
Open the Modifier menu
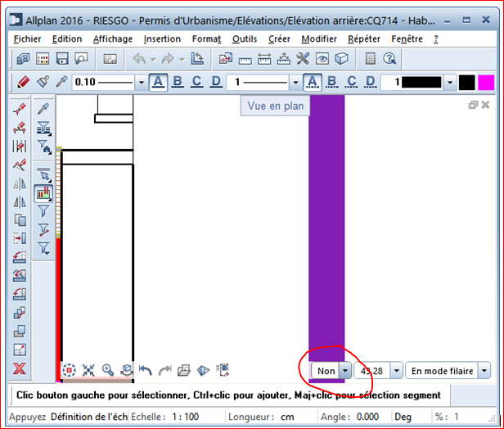[x=319, y=39]
